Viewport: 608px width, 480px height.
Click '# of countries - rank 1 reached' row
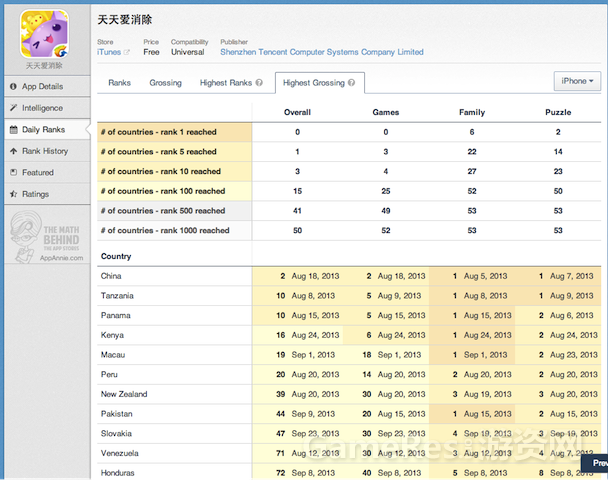click(349, 132)
